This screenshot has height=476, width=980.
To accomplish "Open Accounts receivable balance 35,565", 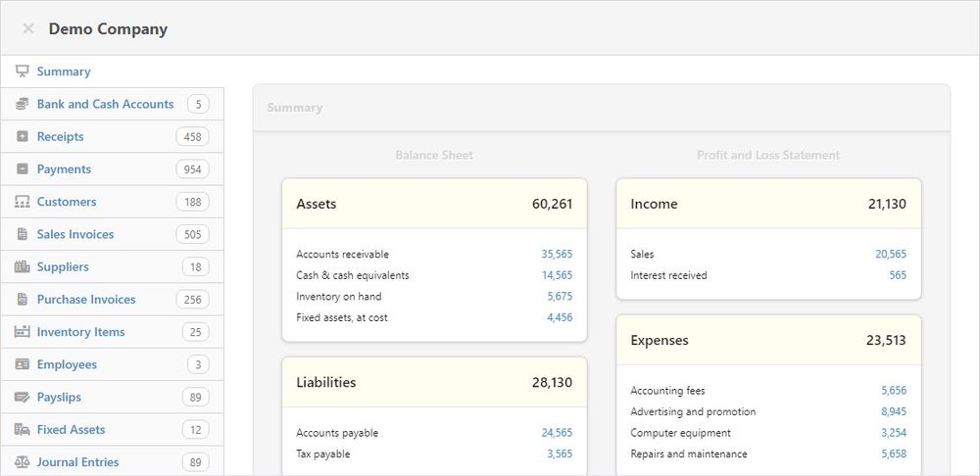I will pos(557,254).
